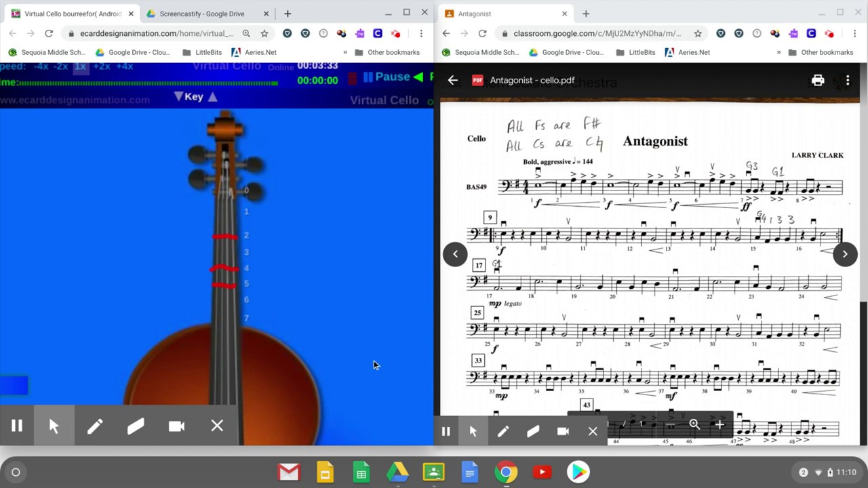868x488 pixels.
Task: Open more options menu in PDF viewer
Action: click(848, 80)
